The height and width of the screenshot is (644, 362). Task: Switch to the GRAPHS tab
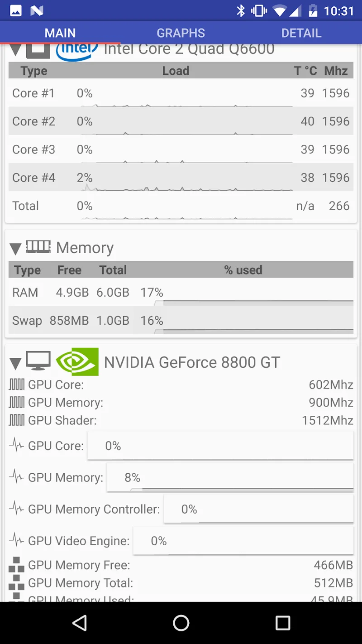(x=181, y=32)
